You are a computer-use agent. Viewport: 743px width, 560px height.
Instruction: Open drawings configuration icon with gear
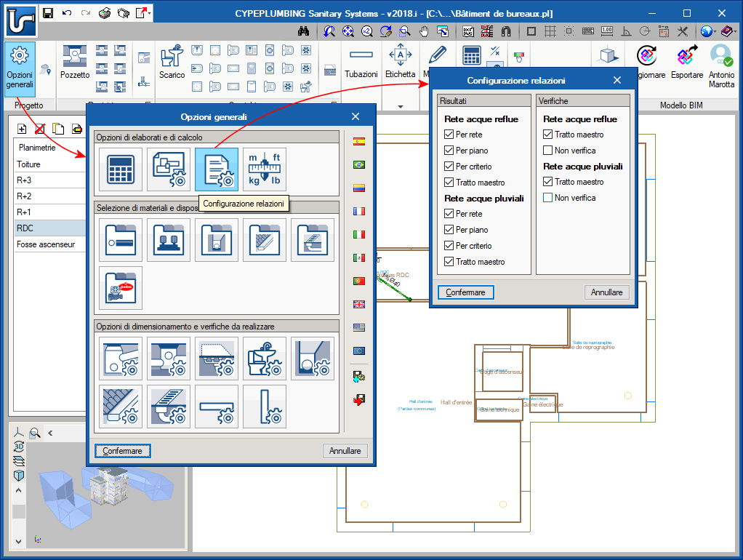[169, 169]
